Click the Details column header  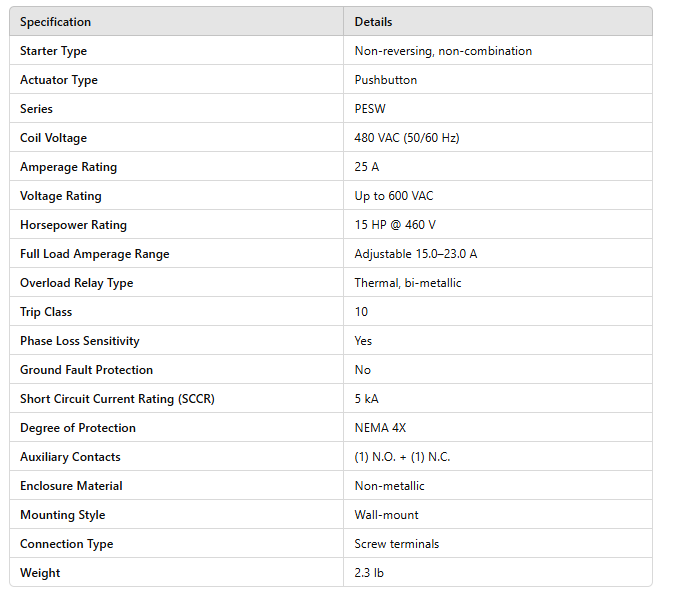373,22
